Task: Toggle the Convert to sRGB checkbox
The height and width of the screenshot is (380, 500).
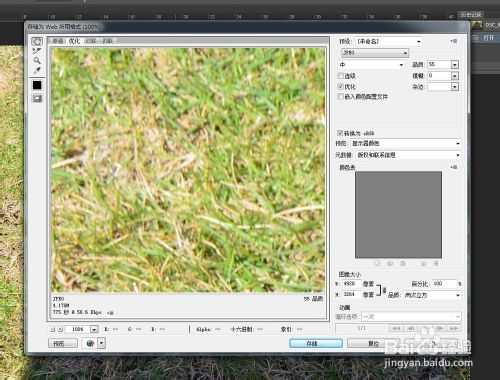Action: [340, 133]
